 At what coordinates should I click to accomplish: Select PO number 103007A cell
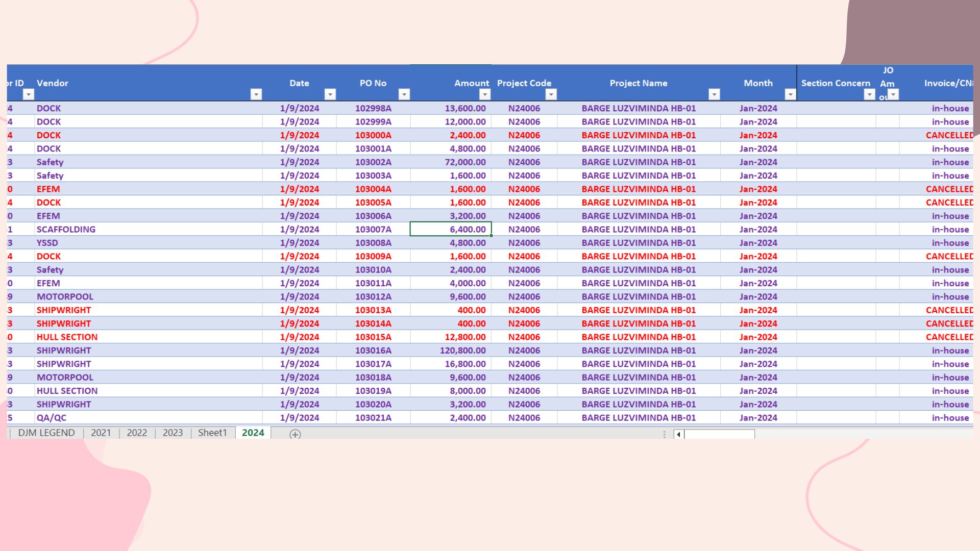[373, 230]
